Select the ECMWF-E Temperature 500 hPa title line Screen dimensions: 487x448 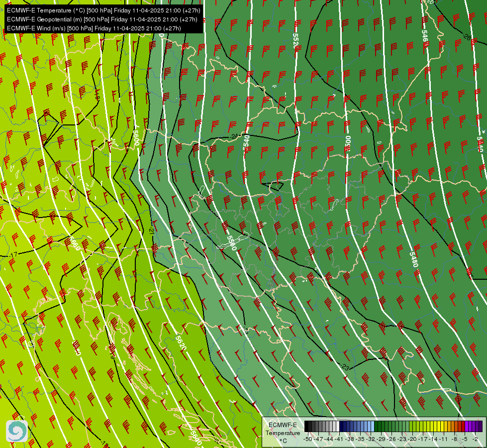point(103,10)
